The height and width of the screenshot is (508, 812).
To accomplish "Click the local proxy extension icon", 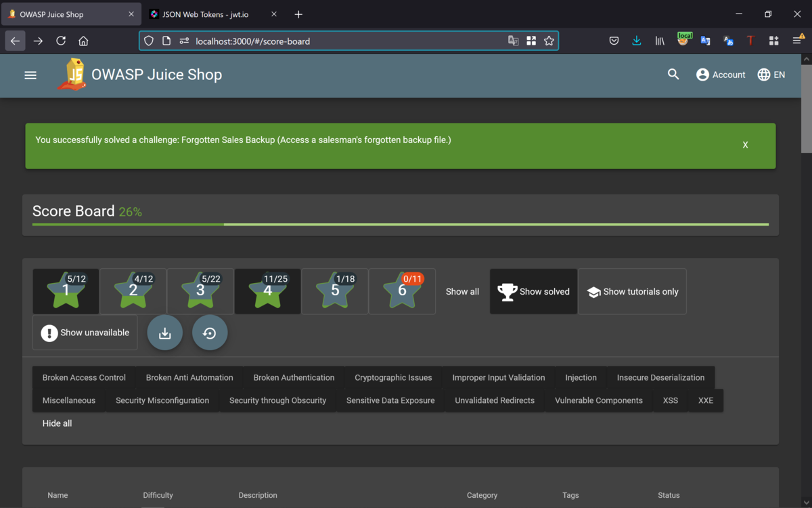I will pos(683,40).
